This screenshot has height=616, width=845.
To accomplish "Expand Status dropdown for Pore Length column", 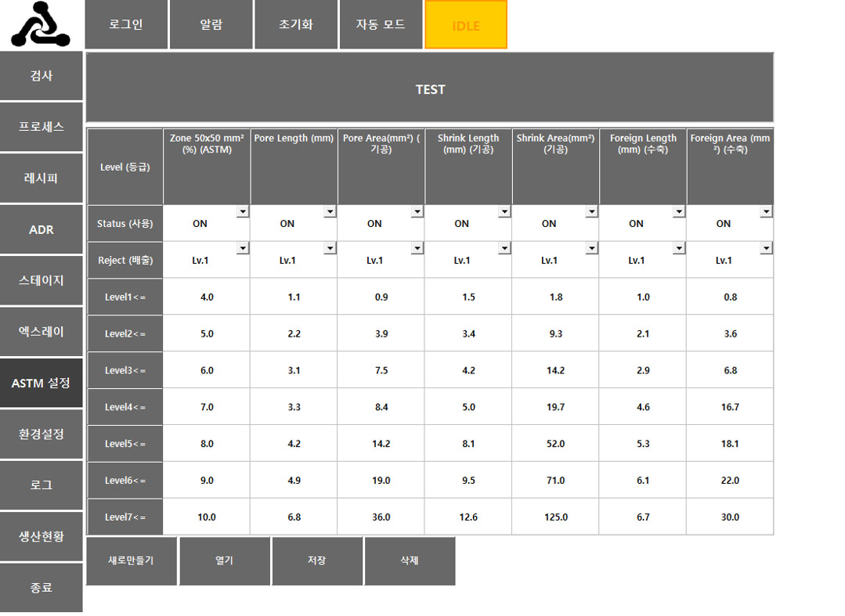I will [x=330, y=211].
